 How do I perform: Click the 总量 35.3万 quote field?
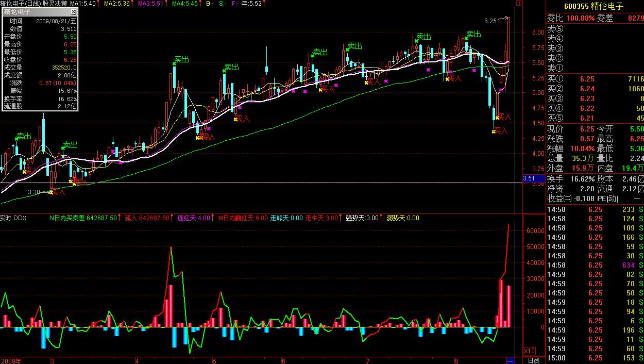[571, 159]
